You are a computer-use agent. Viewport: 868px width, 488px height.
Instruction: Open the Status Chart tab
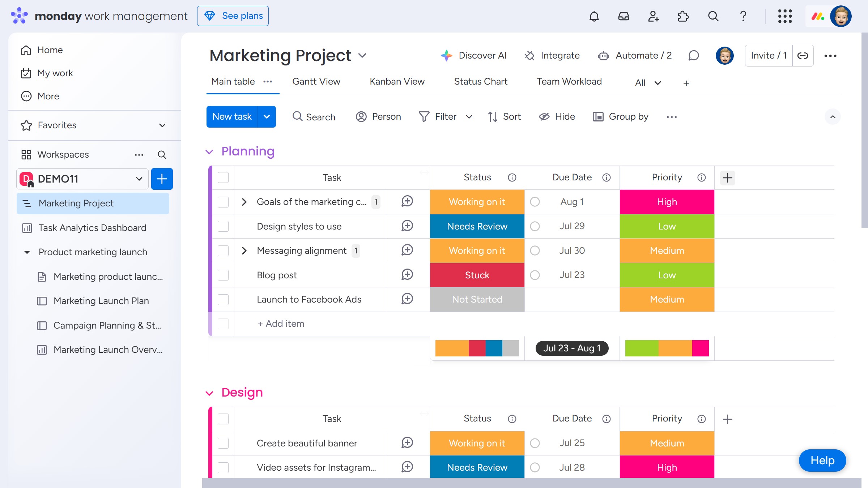480,82
